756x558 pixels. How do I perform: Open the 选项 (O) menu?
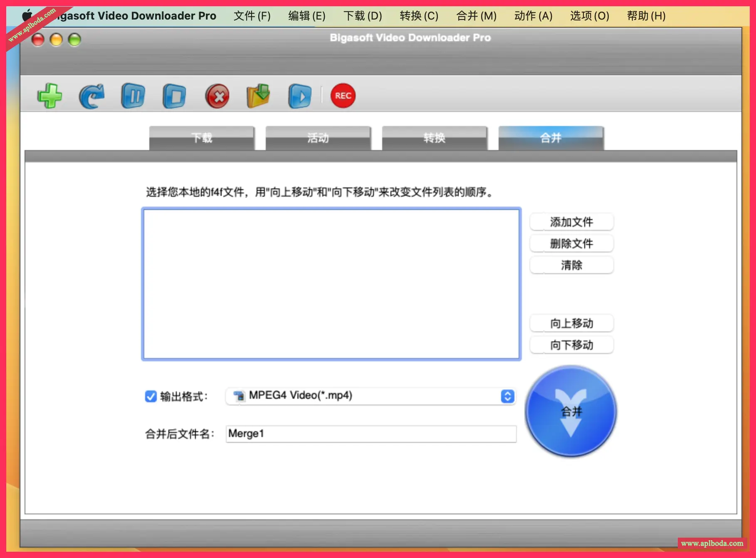(589, 16)
